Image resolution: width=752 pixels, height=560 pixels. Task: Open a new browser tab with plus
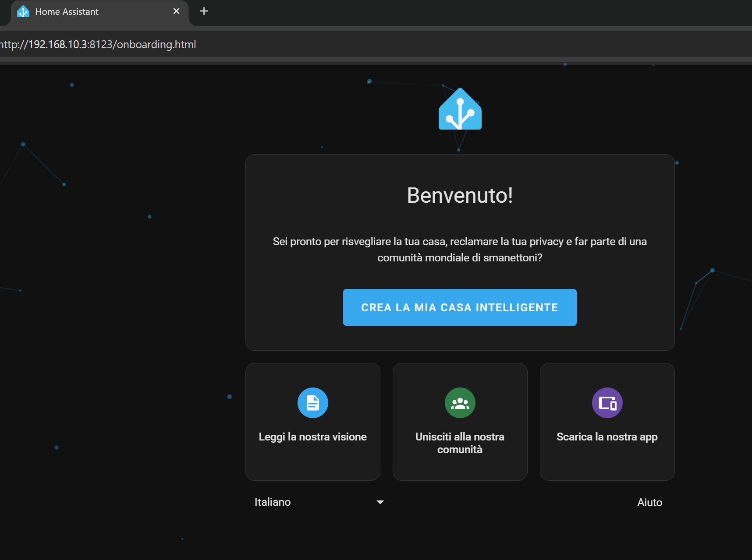coord(204,11)
